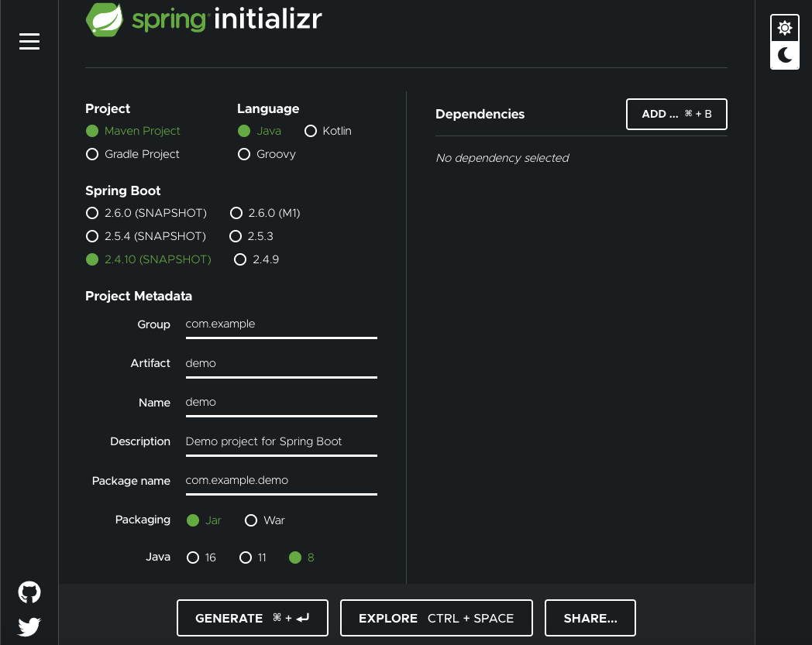Select Spring Boot 2.6.0 (SNAPSHOT)

click(x=146, y=213)
